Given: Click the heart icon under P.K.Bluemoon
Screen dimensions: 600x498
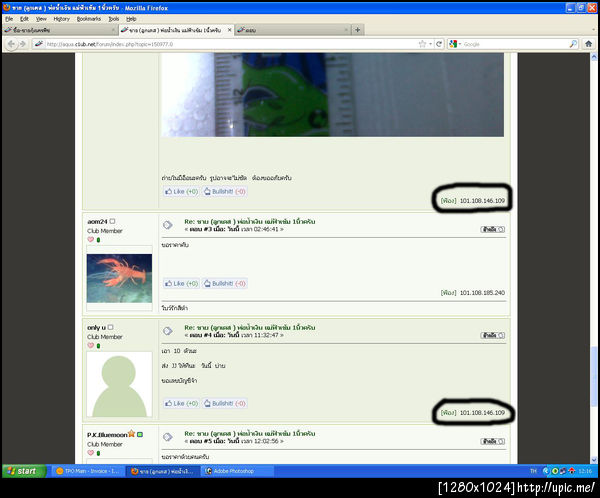Looking at the screenshot, I should click(91, 453).
